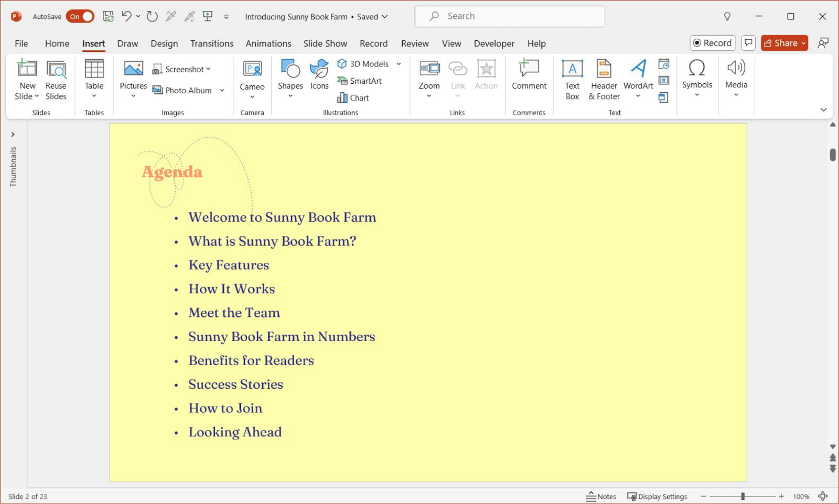Click the Comments speech bubble icon
839x504 pixels.
click(x=748, y=43)
